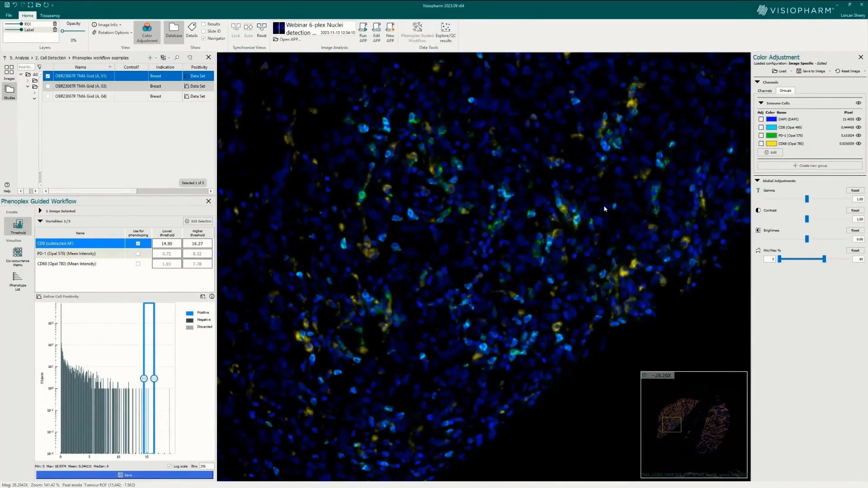Open the Color Adjustment tool in ribbon

click(147, 32)
